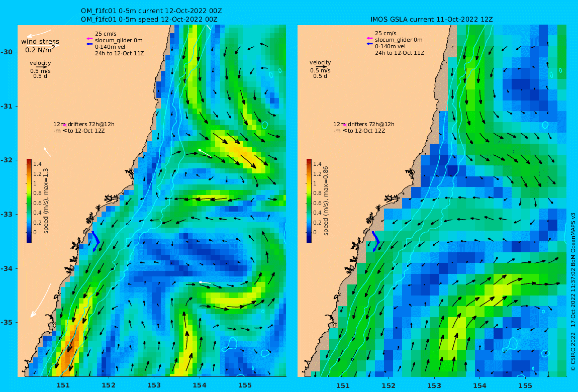578x392 pixels.
Task: Click the magenta slocum_glider arrow in OM_f1fc01 legend
Action: click(x=89, y=39)
